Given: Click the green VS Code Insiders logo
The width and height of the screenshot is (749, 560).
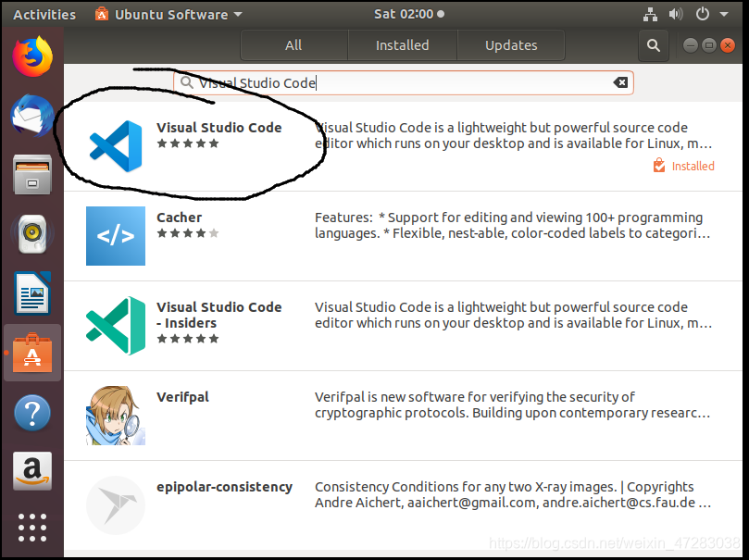Looking at the screenshot, I should [116, 326].
